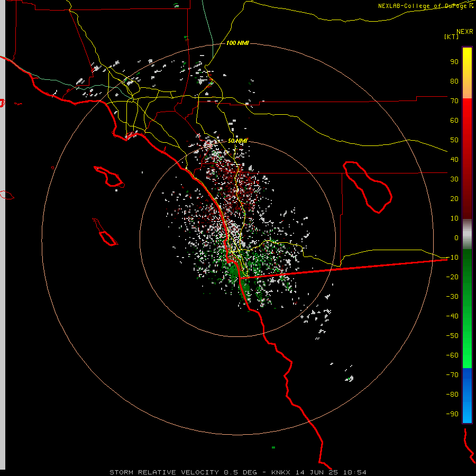Image resolution: width=476 pixels, height=476 pixels.
Task: Select the -30 value on the velocity scale
Action: coord(452,297)
